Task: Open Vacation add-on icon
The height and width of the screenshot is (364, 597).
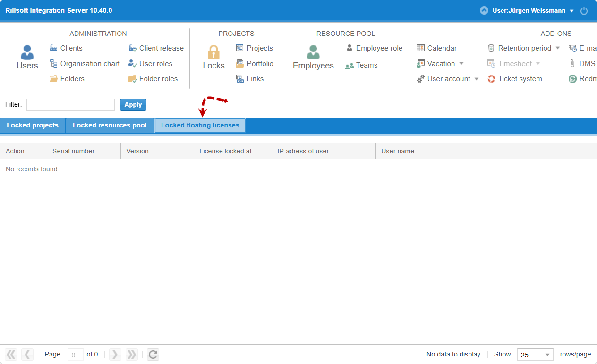Action: tap(420, 64)
